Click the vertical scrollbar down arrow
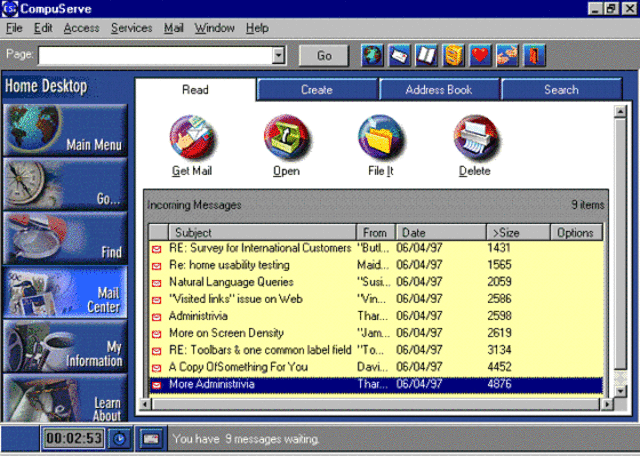 tap(620, 391)
